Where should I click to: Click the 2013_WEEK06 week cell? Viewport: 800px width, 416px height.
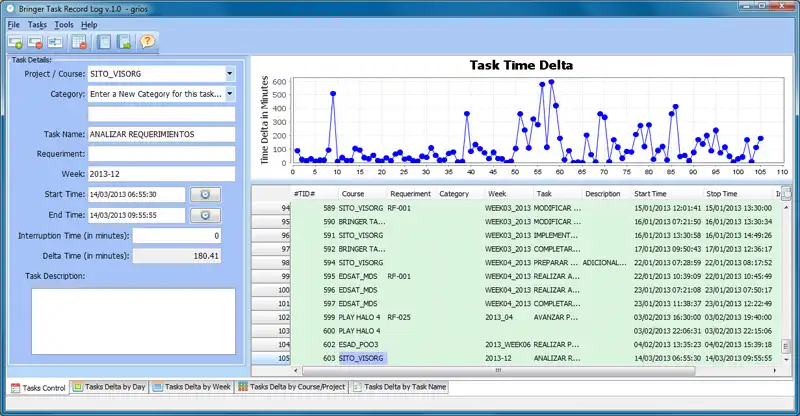(508, 345)
